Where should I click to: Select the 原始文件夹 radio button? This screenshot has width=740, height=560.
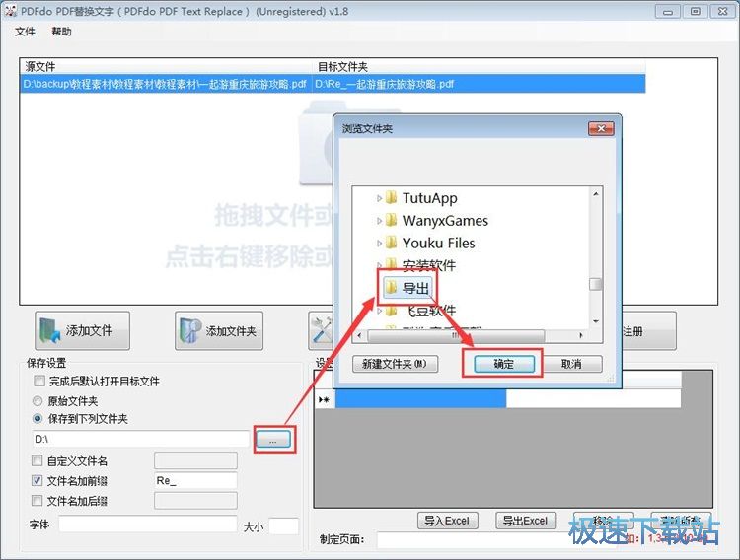point(37,401)
